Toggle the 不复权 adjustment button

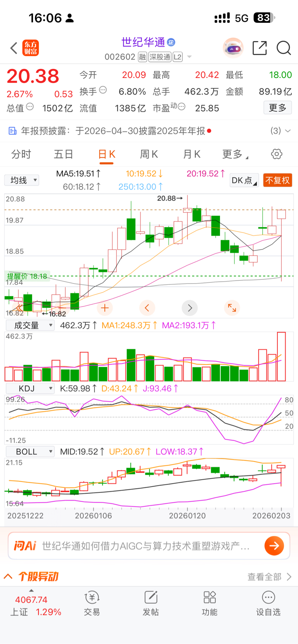[277, 181]
